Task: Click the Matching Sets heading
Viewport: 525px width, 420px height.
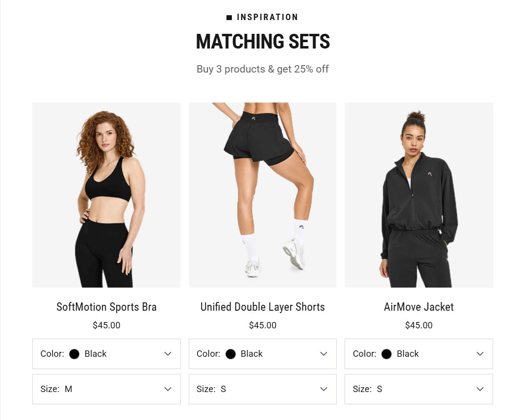Action: click(263, 42)
